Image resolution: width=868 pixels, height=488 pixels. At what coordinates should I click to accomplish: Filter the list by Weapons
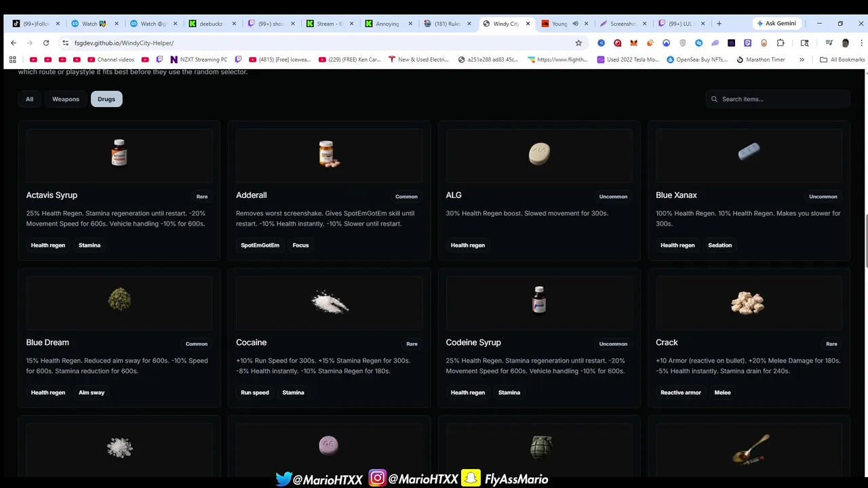[66, 99]
